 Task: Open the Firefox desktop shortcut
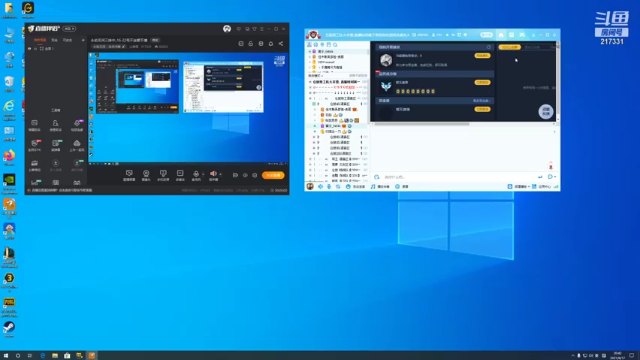click(x=9, y=158)
